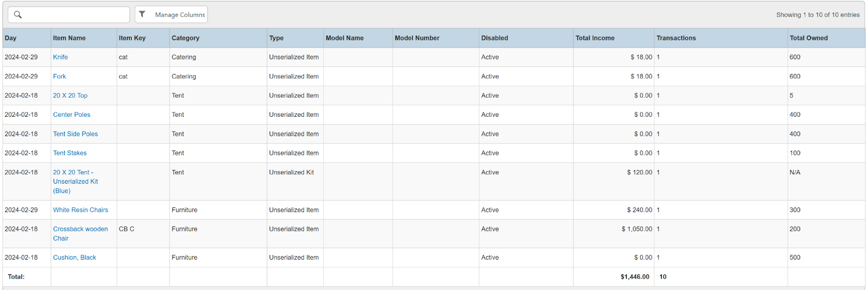
Task: Open the Cushion, Black item link
Action: [74, 257]
